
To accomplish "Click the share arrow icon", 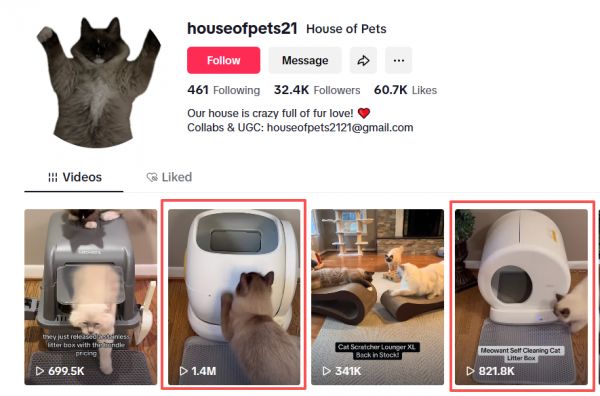I will [x=363, y=60].
